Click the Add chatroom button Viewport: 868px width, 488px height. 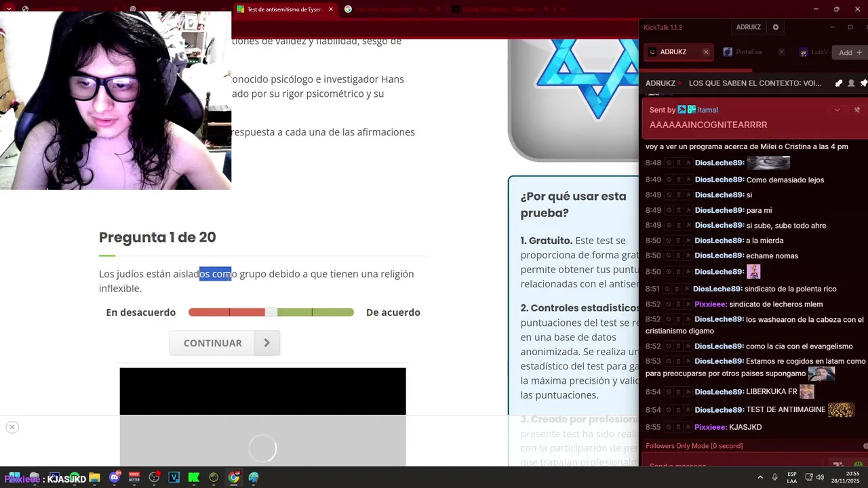(850, 52)
